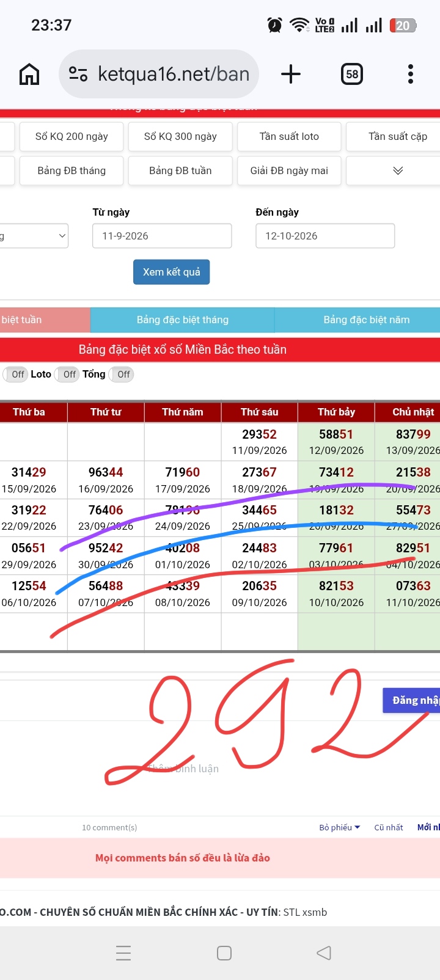Click the STL xsmb link text
440x980 pixels.
[x=305, y=912]
